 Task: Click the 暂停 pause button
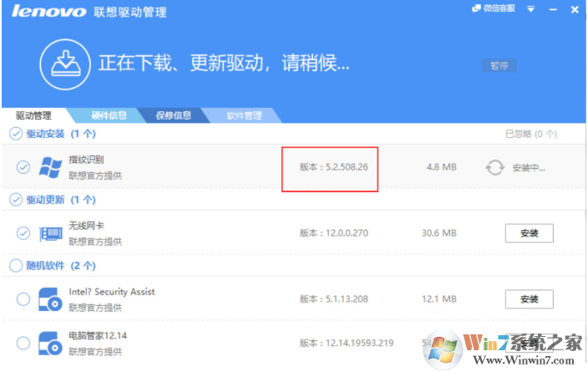pyautogui.click(x=499, y=66)
